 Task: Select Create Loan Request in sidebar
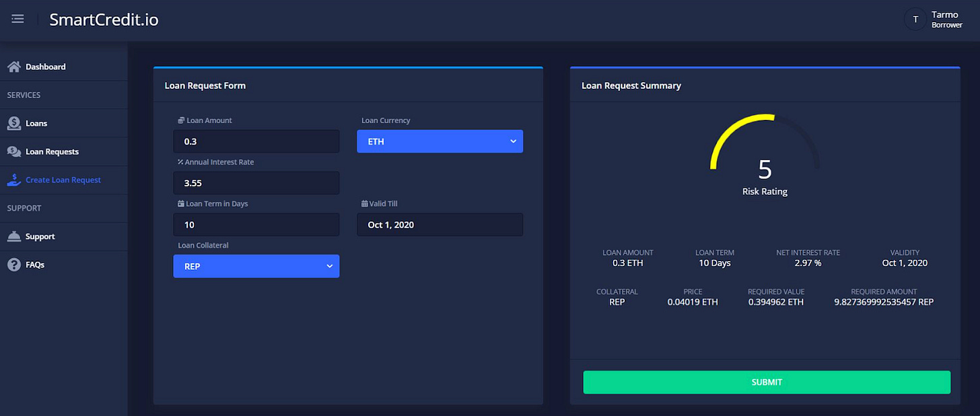pos(64,180)
